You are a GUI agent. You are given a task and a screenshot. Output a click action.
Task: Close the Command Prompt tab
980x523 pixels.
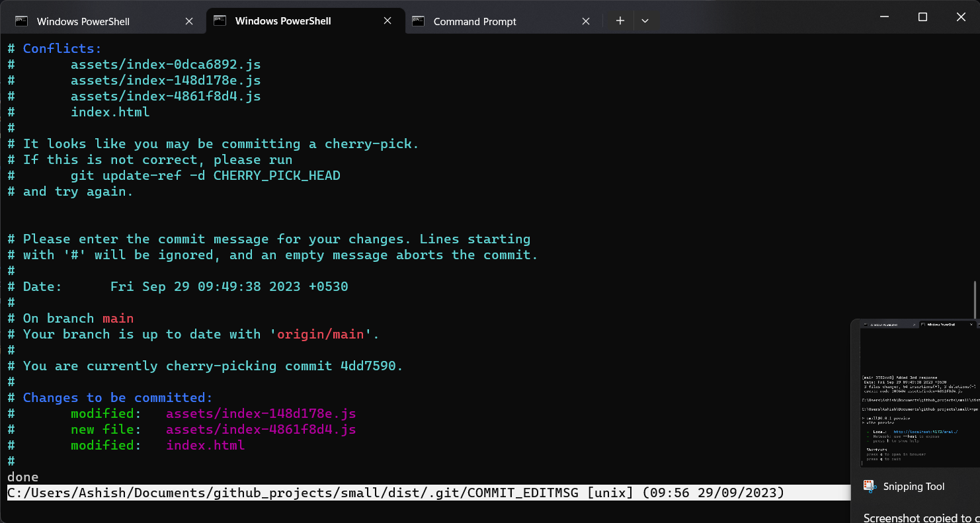[x=585, y=20]
